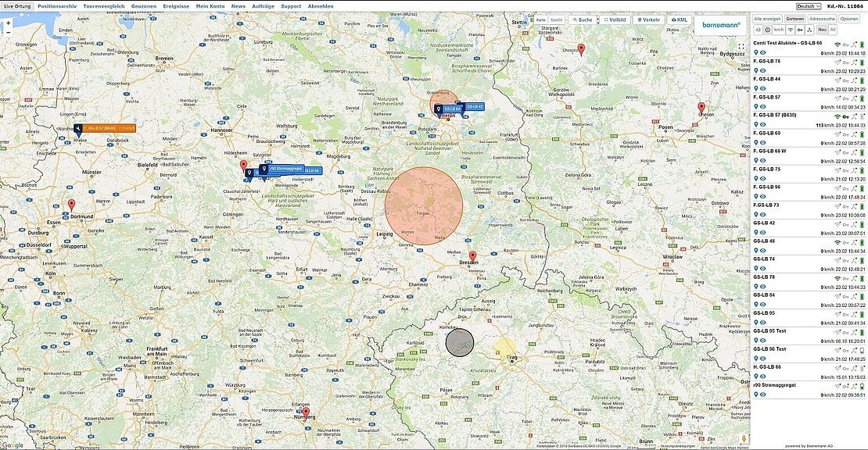Viewport: 868px width, 450px height.
Task: Click the key icon of GS-LB 42 row
Action: click(846, 224)
